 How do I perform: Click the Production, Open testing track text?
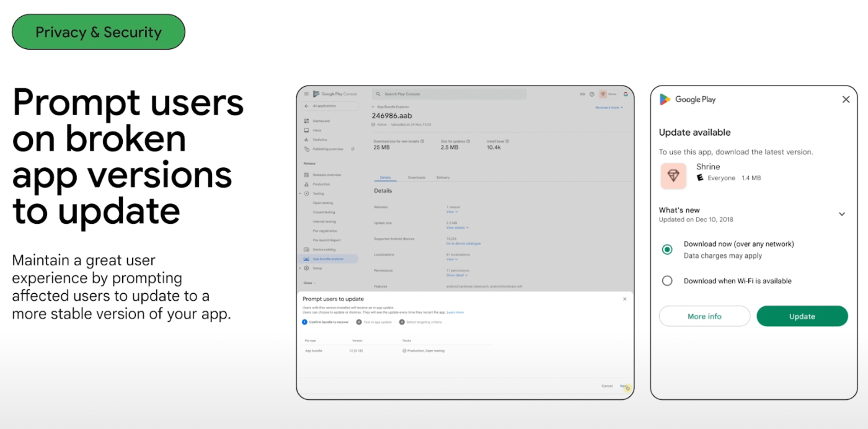(x=425, y=351)
